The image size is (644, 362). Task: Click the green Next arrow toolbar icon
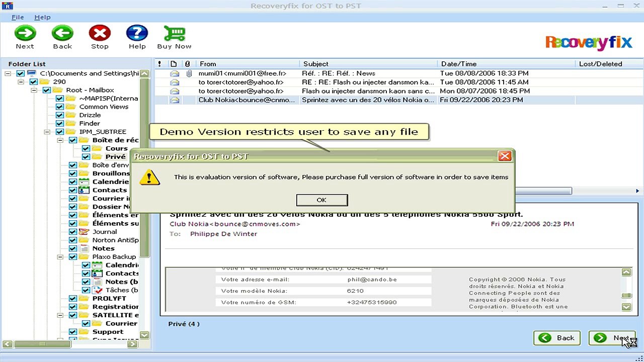[25, 33]
